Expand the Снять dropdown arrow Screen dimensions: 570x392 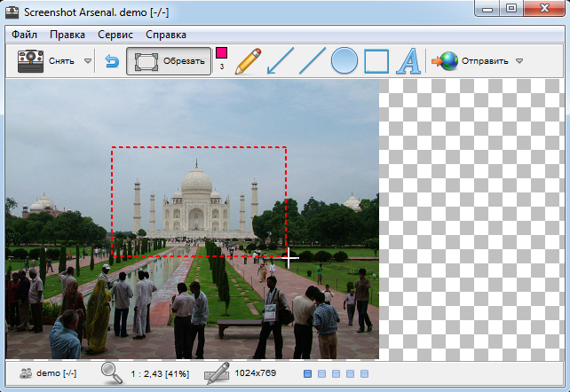[x=87, y=62]
